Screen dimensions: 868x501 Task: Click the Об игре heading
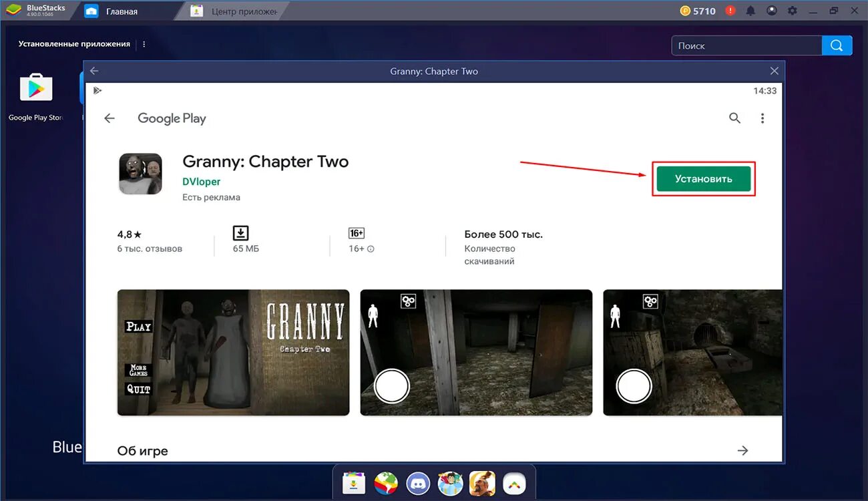(x=142, y=451)
